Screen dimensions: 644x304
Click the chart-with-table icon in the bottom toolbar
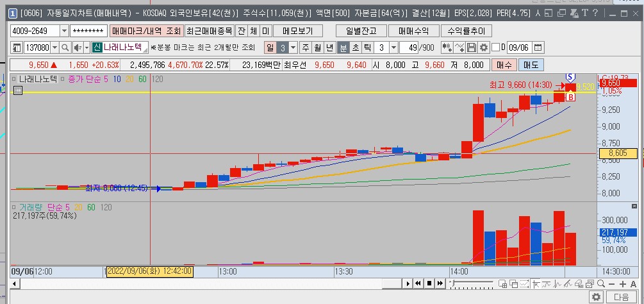[x=503, y=284]
